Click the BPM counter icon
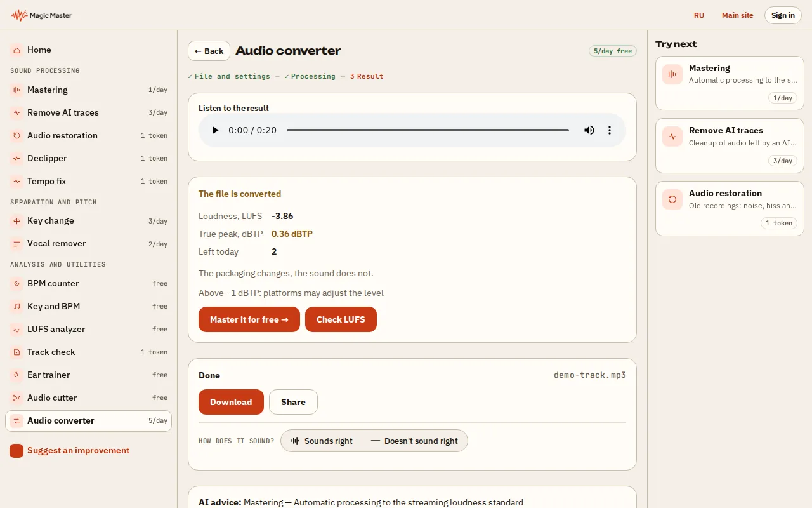 click(16, 283)
